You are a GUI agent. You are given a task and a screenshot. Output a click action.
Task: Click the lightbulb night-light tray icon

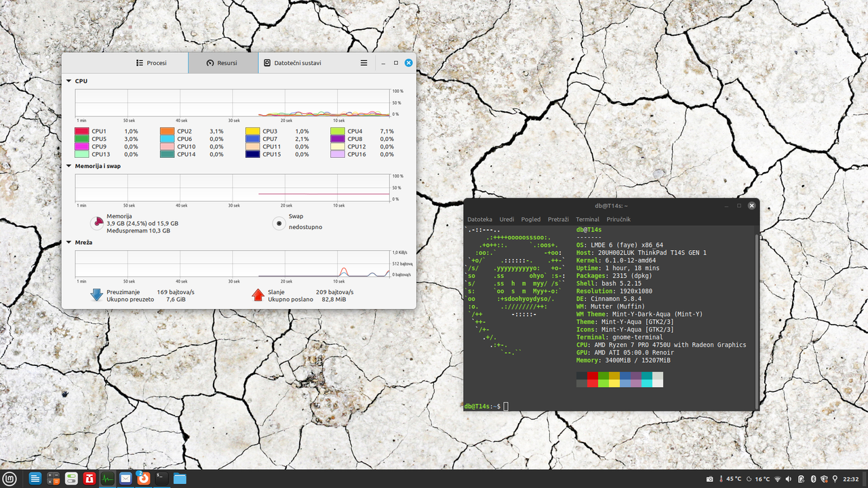[835, 479]
